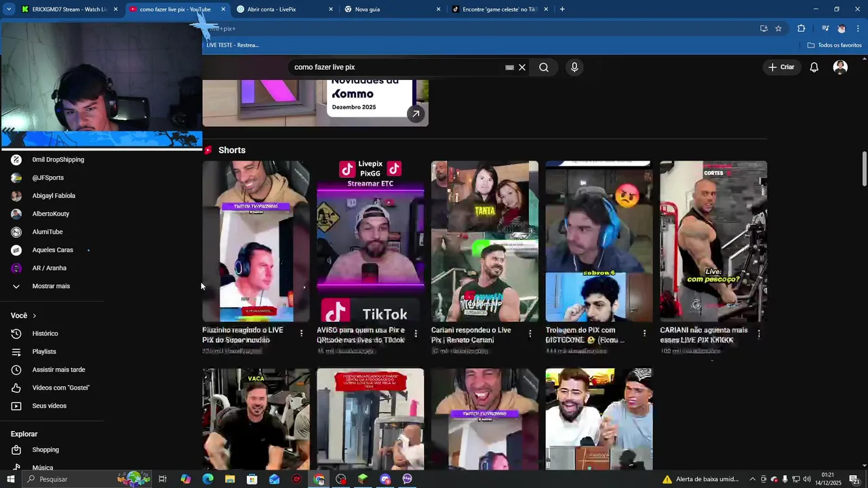
Task: Open the Chrome profile avatar
Action: [x=842, y=28]
